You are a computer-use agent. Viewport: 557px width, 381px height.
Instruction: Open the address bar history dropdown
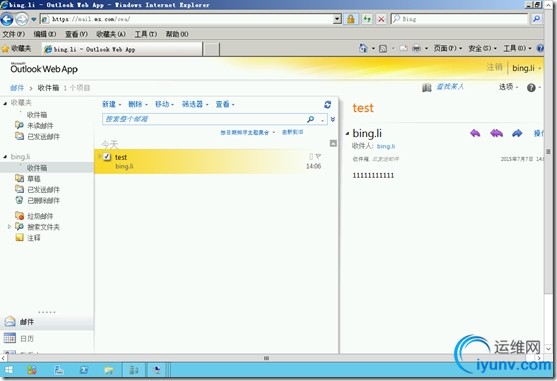(337, 19)
